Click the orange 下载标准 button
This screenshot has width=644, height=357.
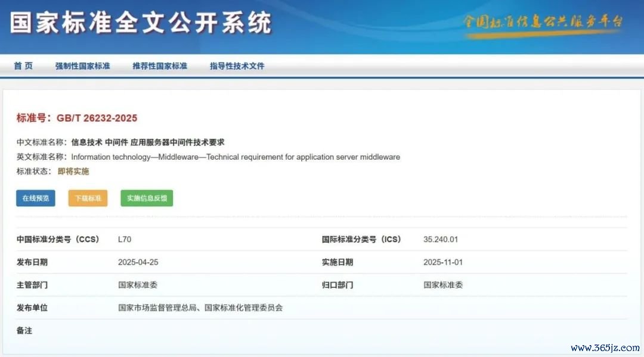tap(88, 198)
